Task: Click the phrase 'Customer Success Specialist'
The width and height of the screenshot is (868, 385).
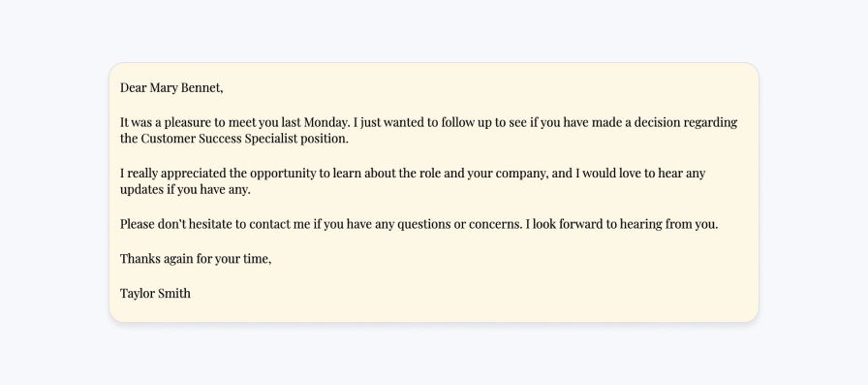Action: (219, 139)
